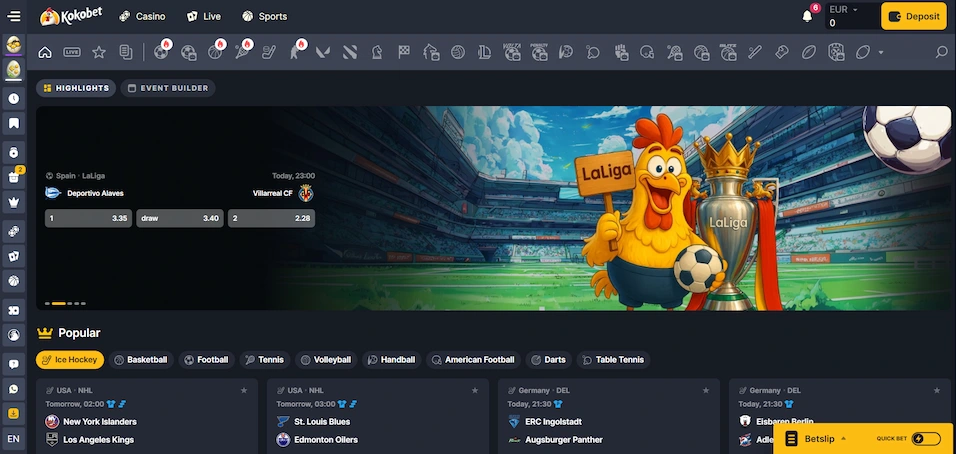Select the table tennis paddle icon
The width and height of the screenshot is (956, 454).
(593, 52)
